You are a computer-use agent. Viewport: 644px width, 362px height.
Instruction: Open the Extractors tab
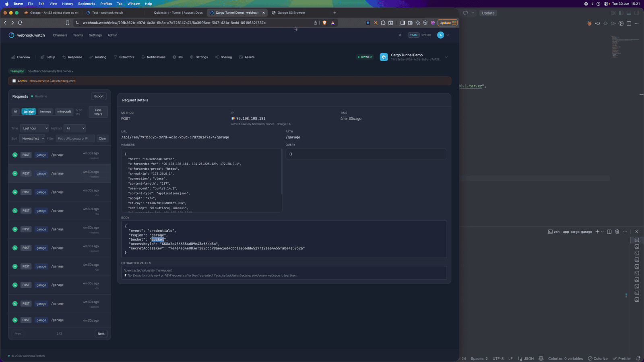coord(124,57)
